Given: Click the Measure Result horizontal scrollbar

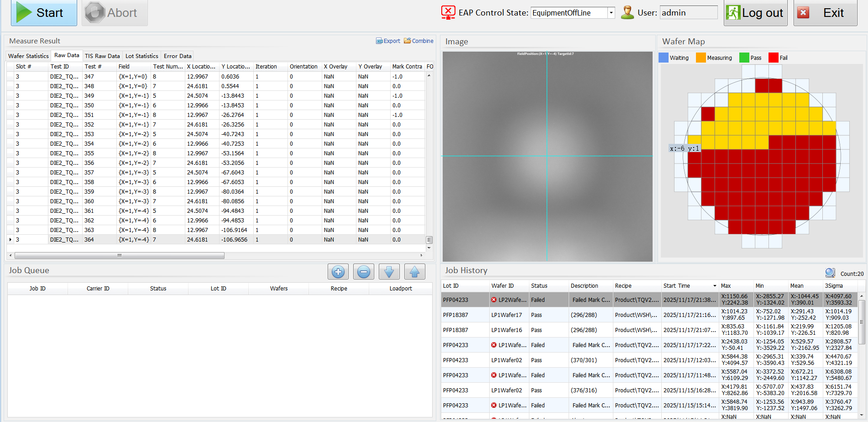Looking at the screenshot, I should click(120, 255).
